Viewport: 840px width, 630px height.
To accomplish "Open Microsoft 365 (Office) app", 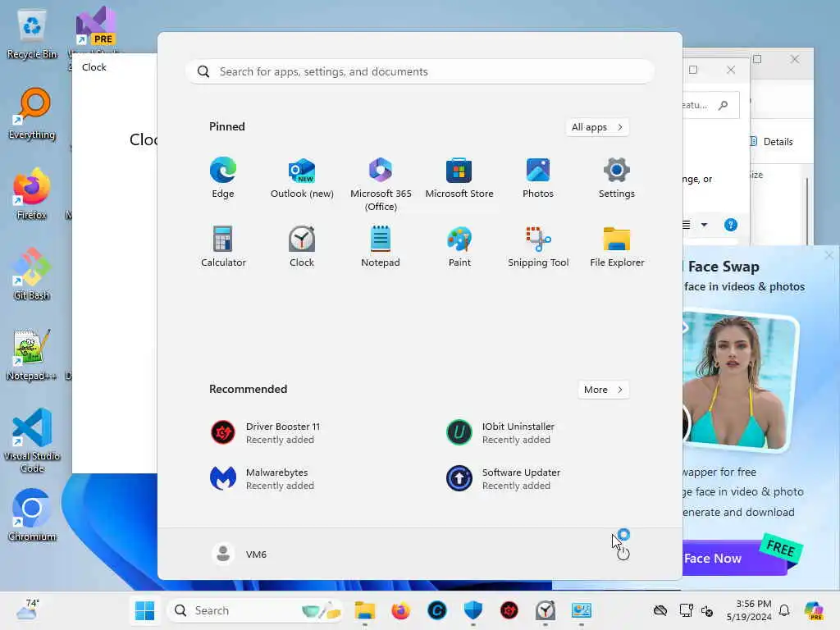I will pyautogui.click(x=381, y=185).
